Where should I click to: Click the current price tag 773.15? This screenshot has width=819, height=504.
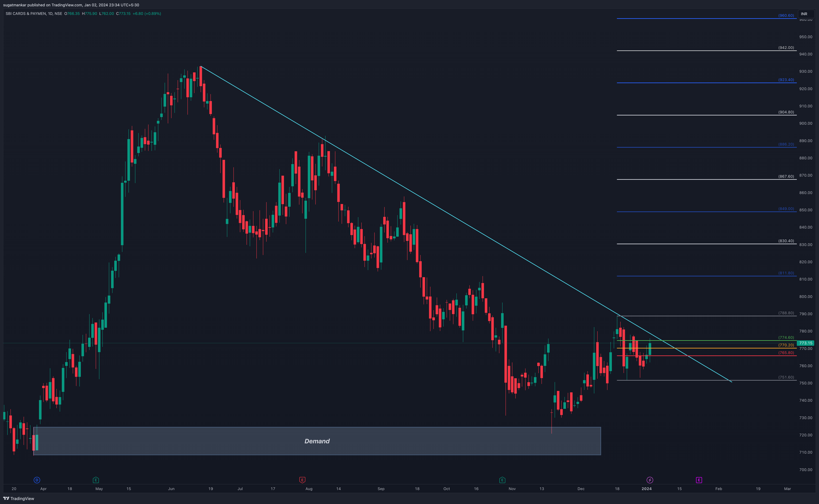click(x=805, y=343)
